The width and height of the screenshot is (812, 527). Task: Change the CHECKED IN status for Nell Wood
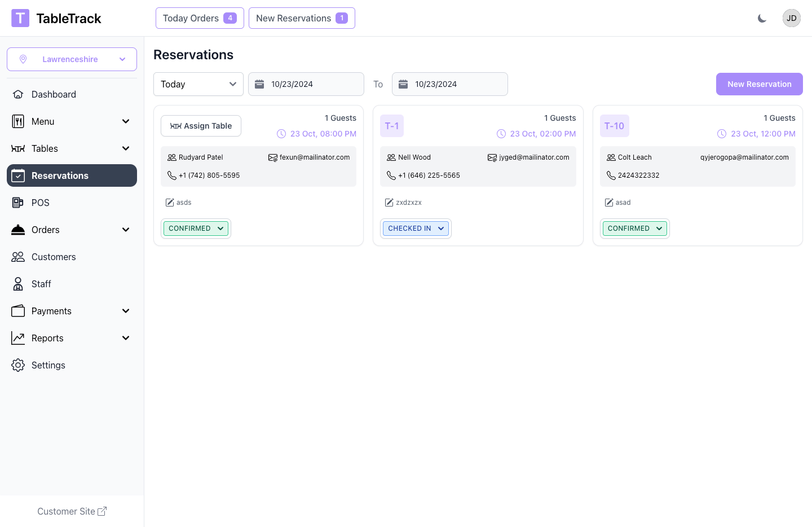pos(416,229)
